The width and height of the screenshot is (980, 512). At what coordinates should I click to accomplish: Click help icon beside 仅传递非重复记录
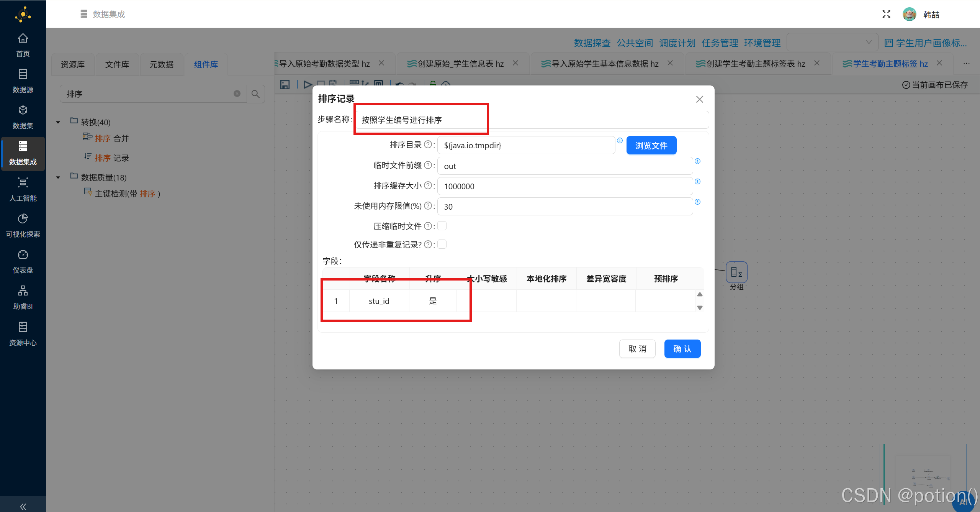pos(428,245)
